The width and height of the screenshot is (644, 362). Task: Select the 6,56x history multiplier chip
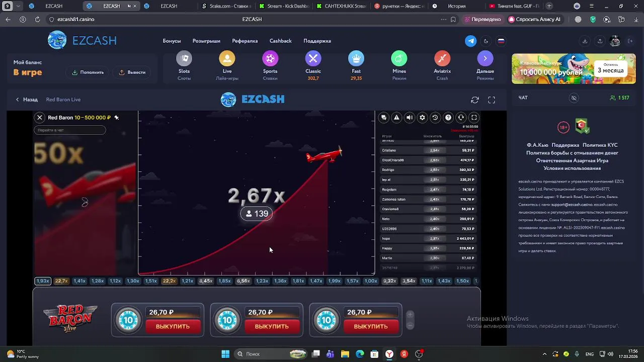[243, 281]
